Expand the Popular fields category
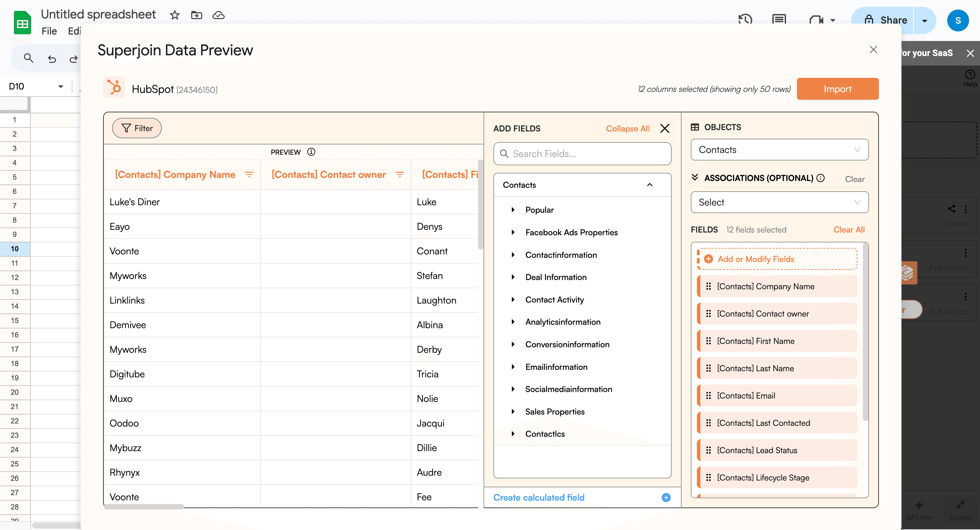980x530 pixels. pos(513,210)
